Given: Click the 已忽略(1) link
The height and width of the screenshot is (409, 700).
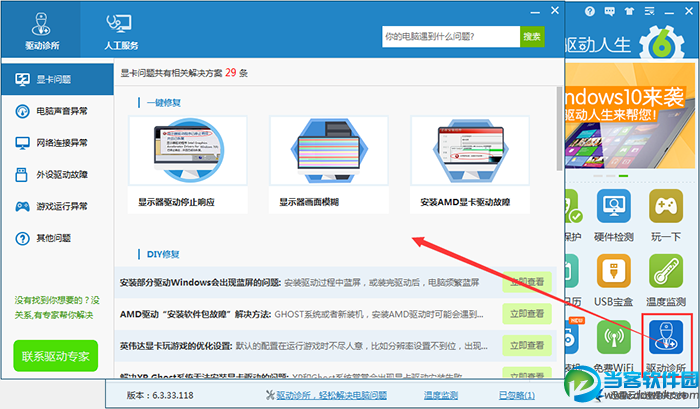Looking at the screenshot, I should [x=517, y=395].
